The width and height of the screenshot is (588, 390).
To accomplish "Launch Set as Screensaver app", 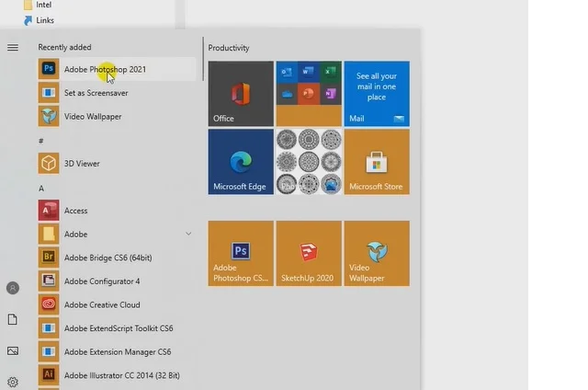I will pyautogui.click(x=117, y=93).
